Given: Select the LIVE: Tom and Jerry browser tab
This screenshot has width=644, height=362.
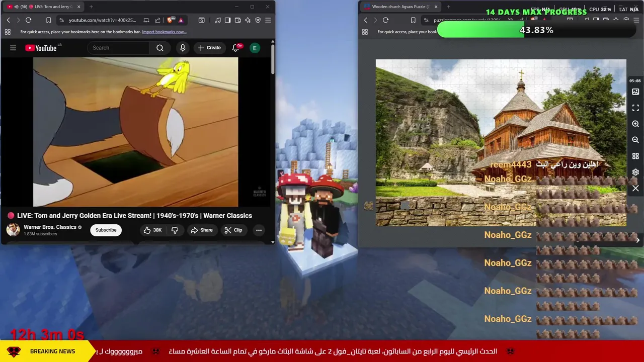Looking at the screenshot, I should [x=44, y=7].
